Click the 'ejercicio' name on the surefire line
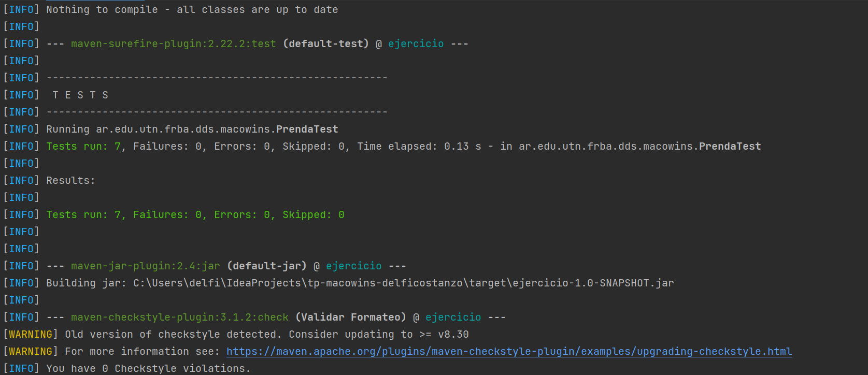This screenshot has width=868, height=375. pyautogui.click(x=416, y=44)
